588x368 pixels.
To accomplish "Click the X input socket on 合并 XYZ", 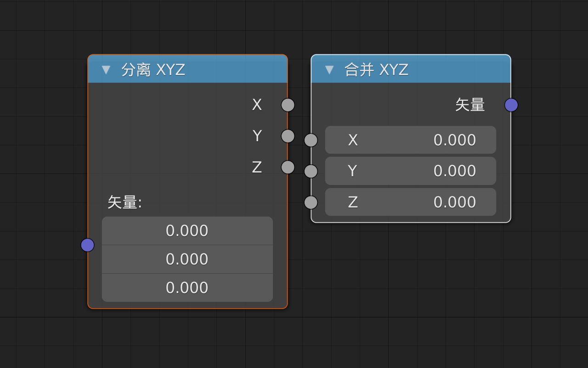I will (x=311, y=140).
